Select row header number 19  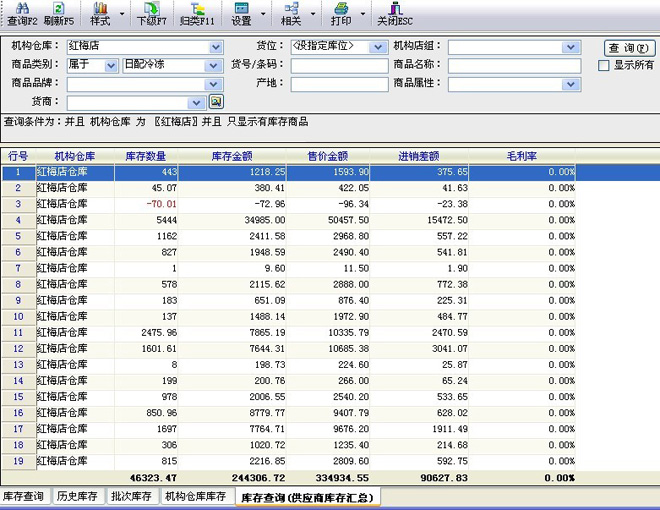click(x=18, y=461)
